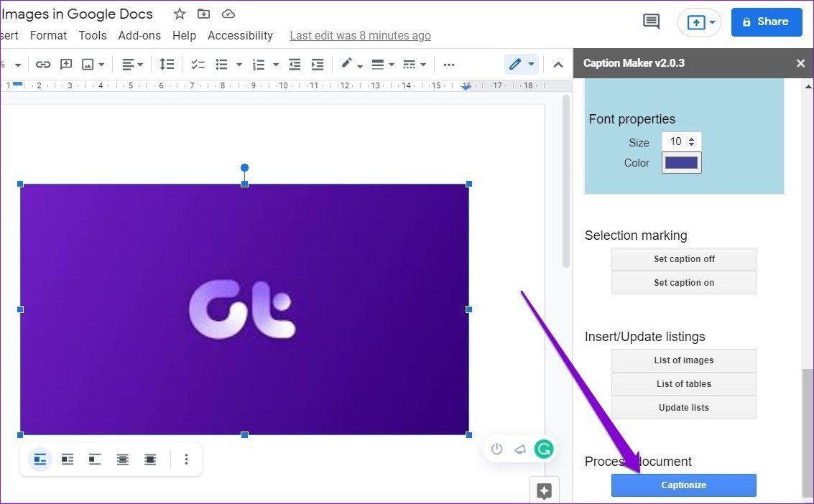The image size is (814, 504).
Task: Star this Google Docs document
Action: coord(180,14)
